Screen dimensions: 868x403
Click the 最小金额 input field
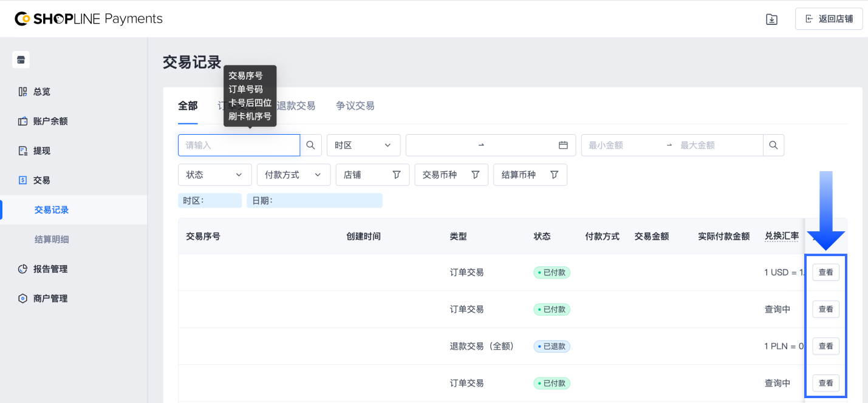coord(623,145)
